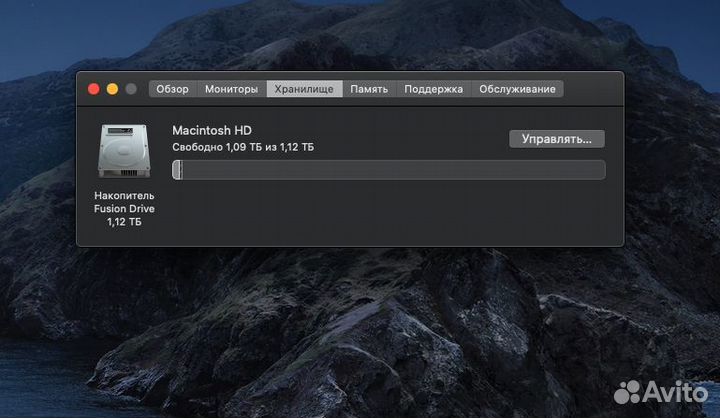Image resolution: width=720 pixels, height=418 pixels.
Task: Open the Память tab
Action: [x=369, y=89]
